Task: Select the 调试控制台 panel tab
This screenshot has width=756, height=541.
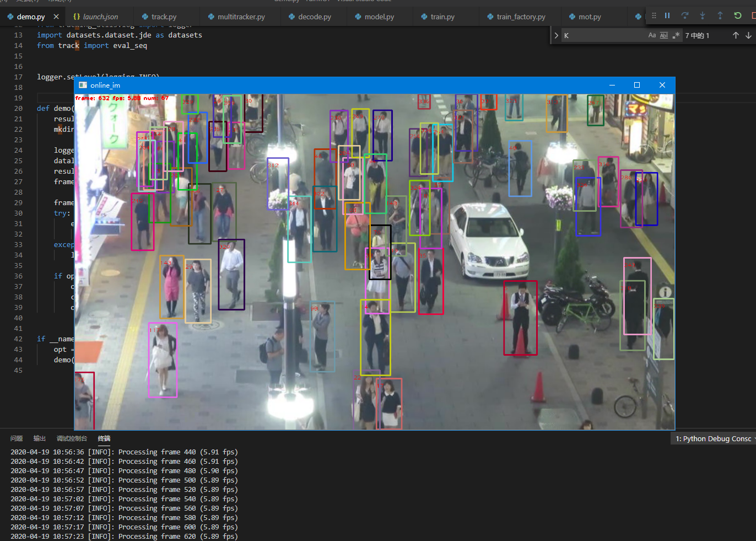Action: coord(72,438)
